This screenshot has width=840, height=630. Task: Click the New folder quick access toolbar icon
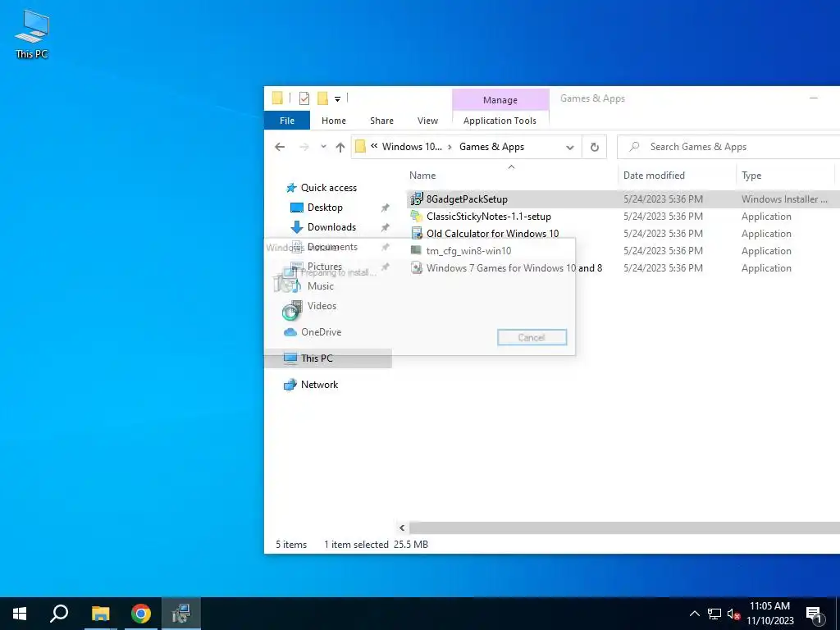322,98
